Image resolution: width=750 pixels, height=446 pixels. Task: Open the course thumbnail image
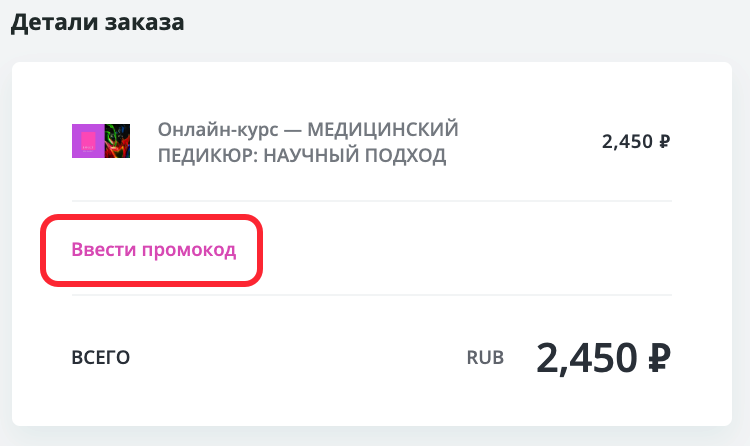pyautogui.click(x=101, y=141)
